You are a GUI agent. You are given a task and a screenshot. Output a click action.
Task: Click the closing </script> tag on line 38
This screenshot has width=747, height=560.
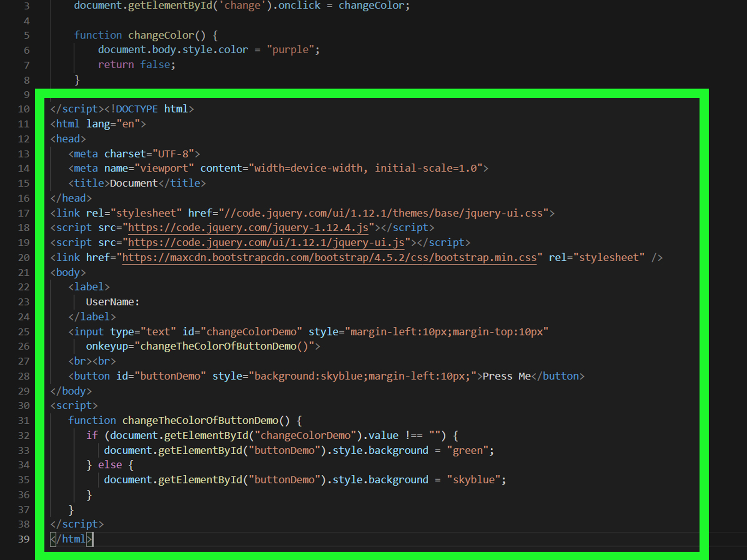[77, 524]
